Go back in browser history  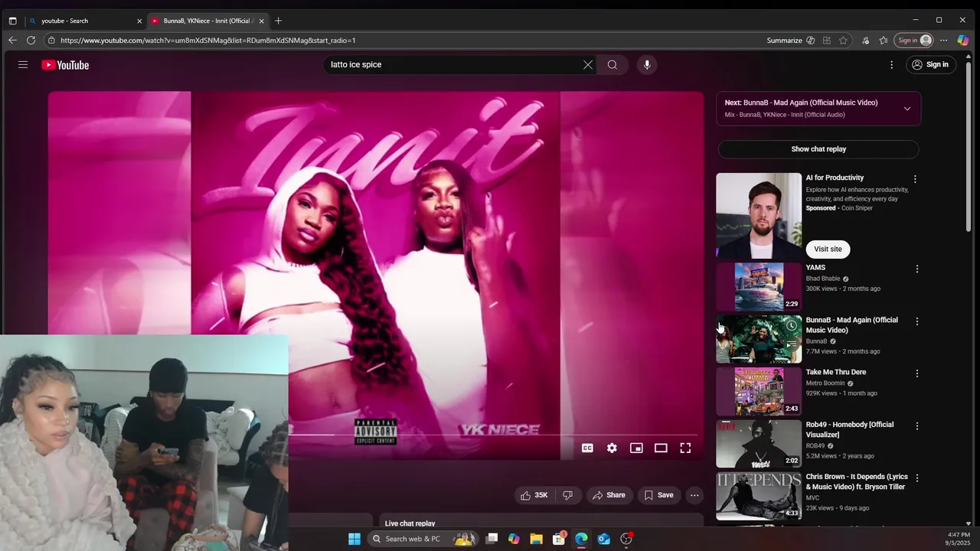(12, 41)
